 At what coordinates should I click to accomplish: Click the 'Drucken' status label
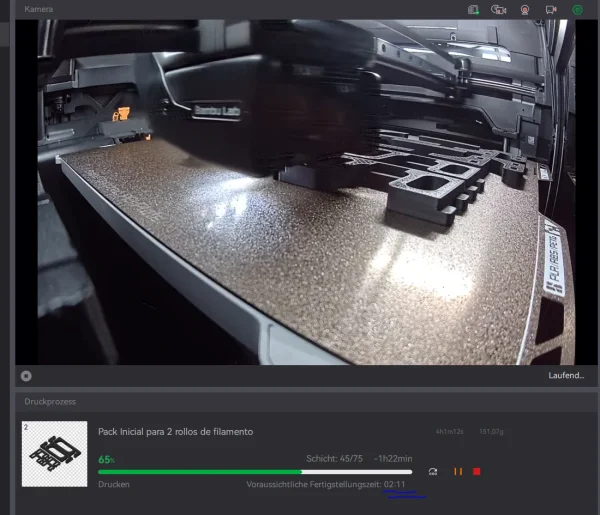click(x=114, y=484)
